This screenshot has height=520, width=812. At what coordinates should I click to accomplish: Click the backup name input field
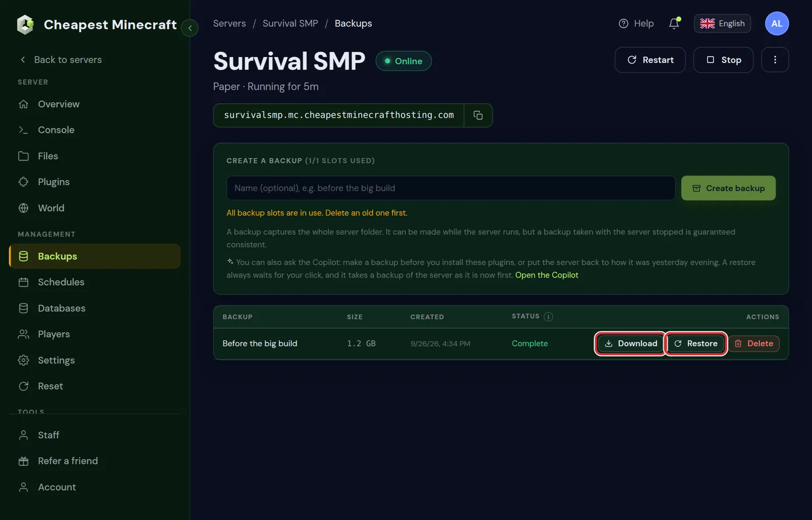[x=451, y=188]
